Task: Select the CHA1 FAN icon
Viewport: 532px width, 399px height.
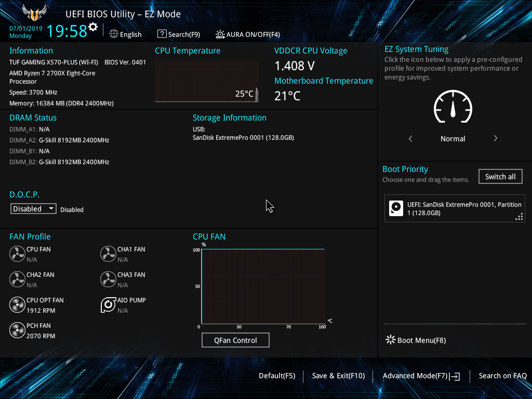Action: point(108,254)
